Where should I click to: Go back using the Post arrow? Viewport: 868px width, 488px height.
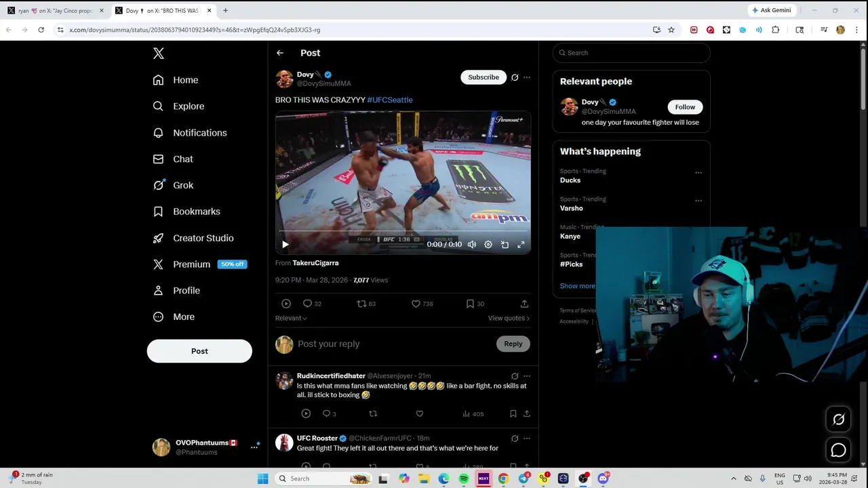pyautogui.click(x=280, y=53)
